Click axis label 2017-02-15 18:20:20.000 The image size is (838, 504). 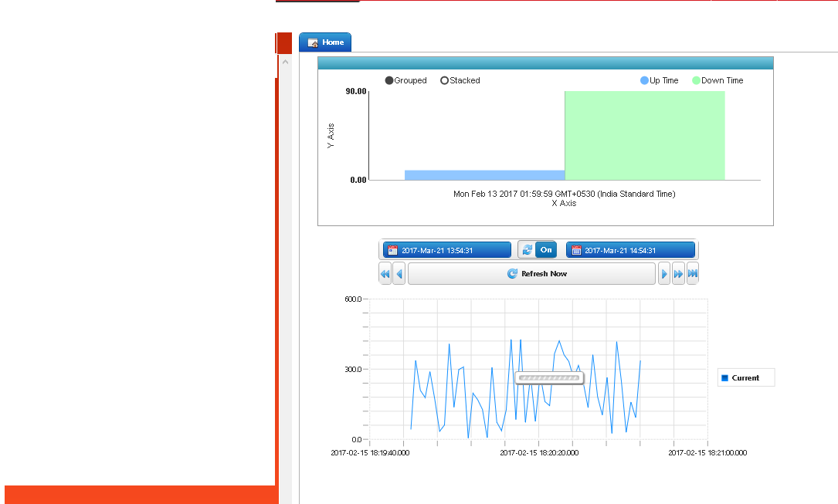click(539, 453)
